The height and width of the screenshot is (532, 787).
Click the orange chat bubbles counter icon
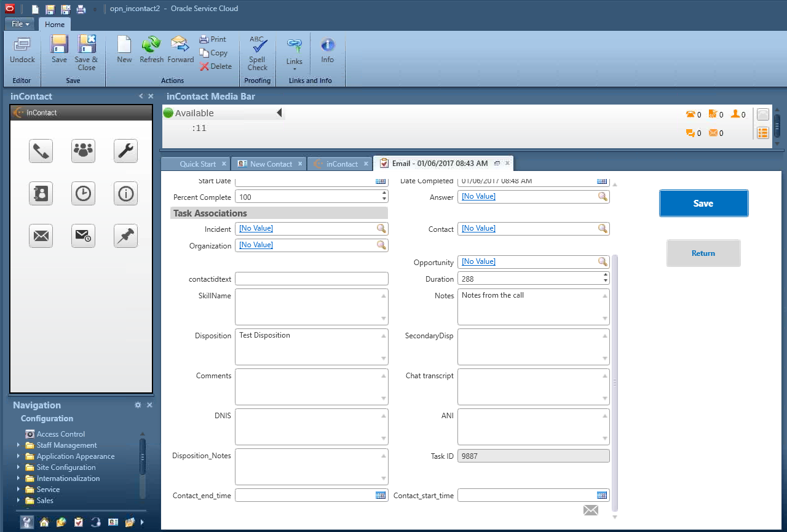690,132
